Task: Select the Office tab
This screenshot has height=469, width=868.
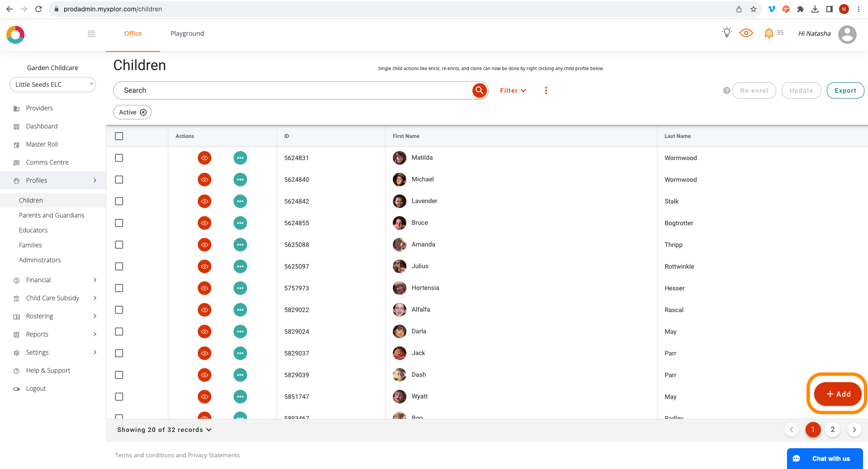Action: click(x=133, y=33)
